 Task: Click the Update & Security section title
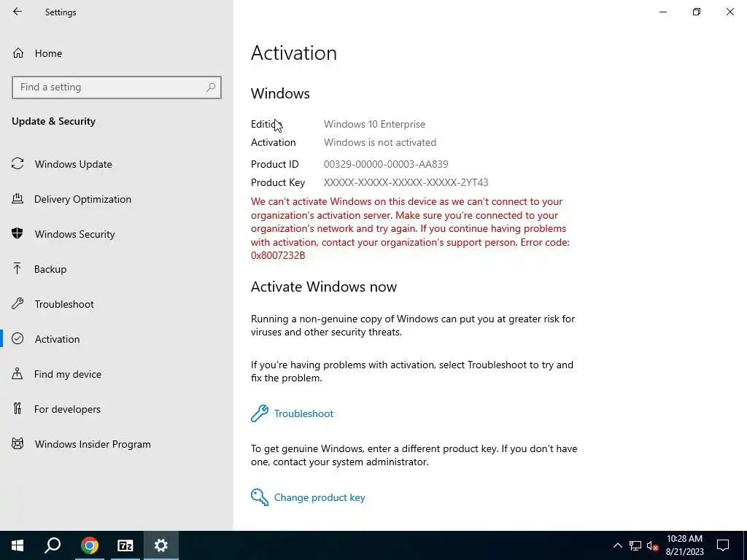click(x=53, y=122)
